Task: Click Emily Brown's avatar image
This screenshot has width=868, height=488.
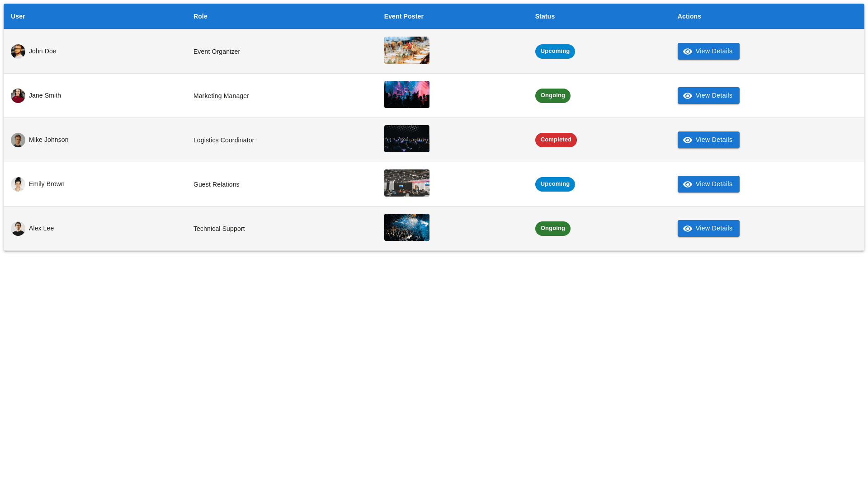Action: (18, 184)
